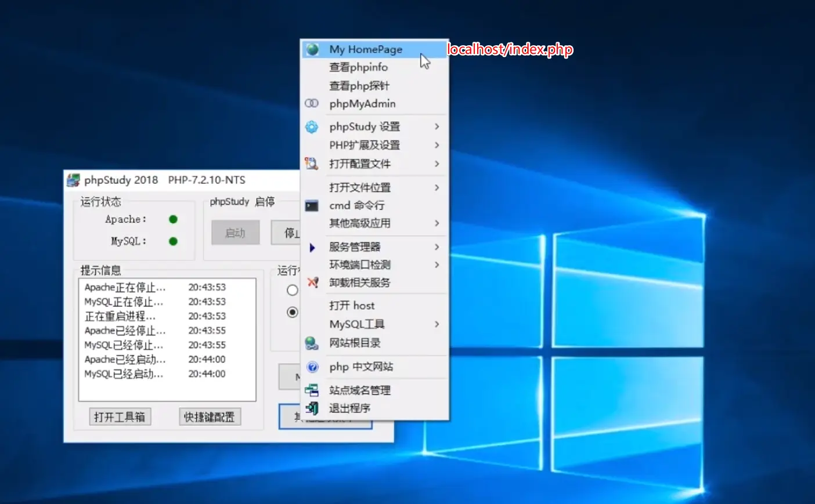This screenshot has height=504, width=815.
Task: Select 退出程序 menu entry
Action: click(374, 408)
